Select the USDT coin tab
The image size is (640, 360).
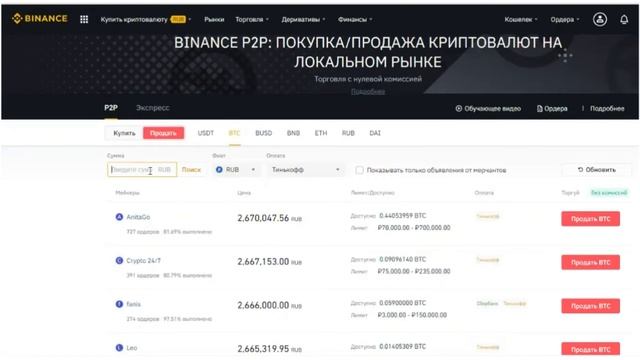click(206, 133)
